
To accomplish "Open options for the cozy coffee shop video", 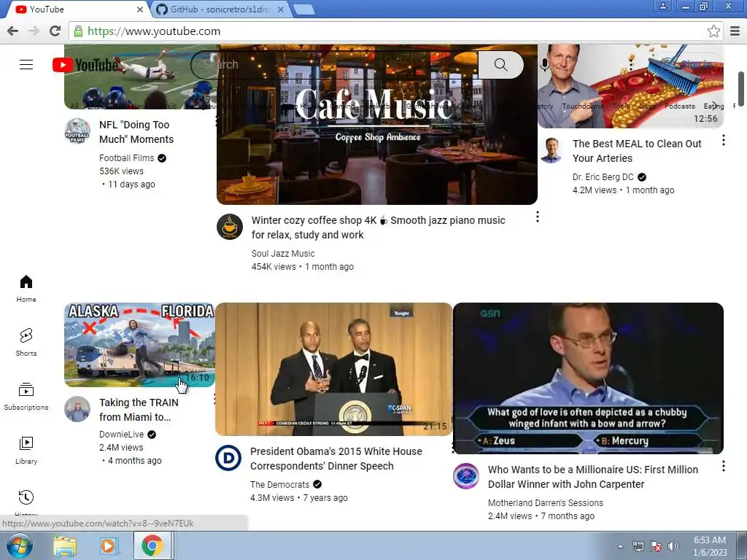I will tap(538, 217).
